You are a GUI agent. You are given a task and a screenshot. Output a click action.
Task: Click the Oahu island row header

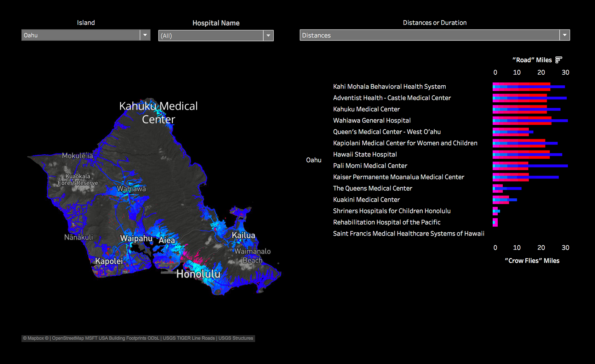click(x=314, y=160)
